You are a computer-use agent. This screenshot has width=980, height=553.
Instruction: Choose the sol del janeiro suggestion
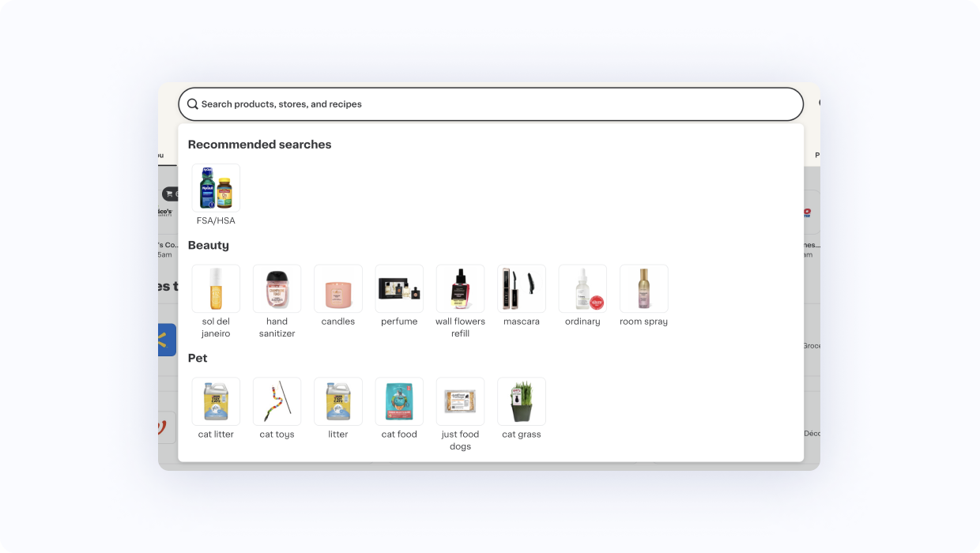click(x=216, y=289)
